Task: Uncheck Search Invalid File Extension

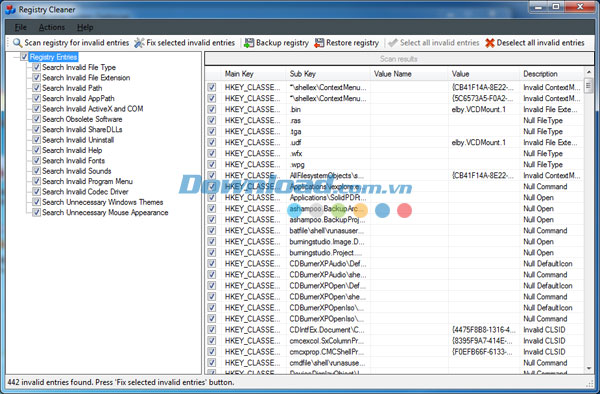Action: [36, 78]
